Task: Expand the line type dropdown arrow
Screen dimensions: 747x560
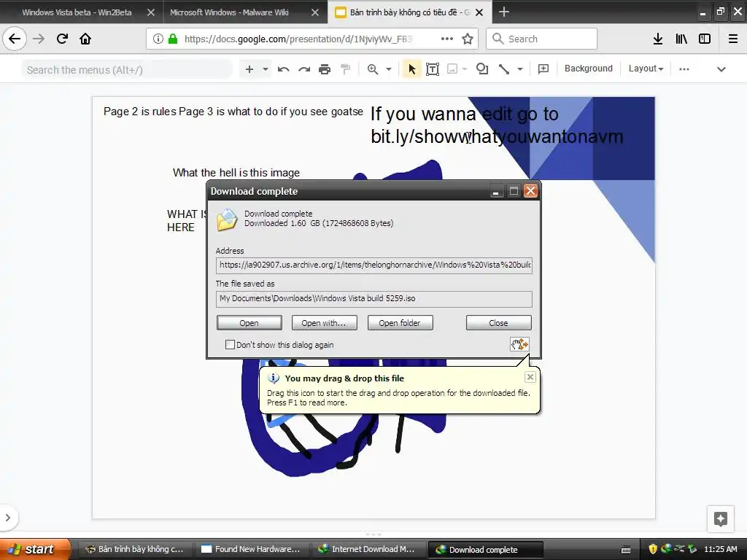Action: click(x=519, y=69)
